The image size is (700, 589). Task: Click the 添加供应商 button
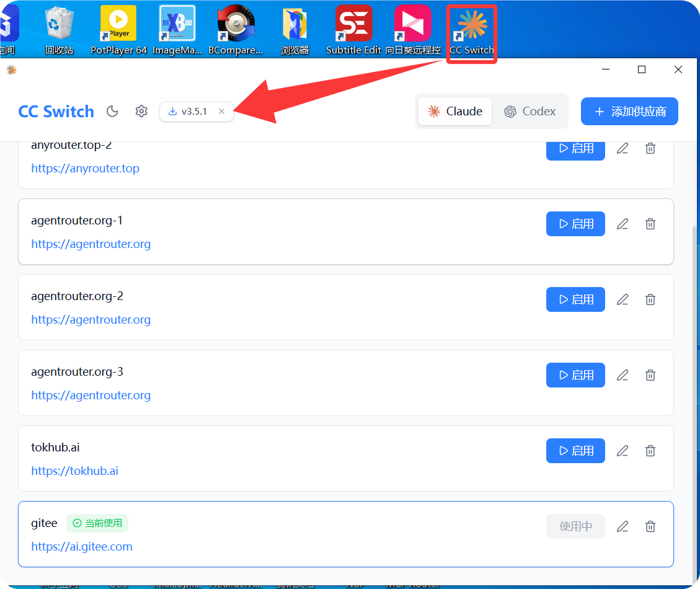pos(629,111)
